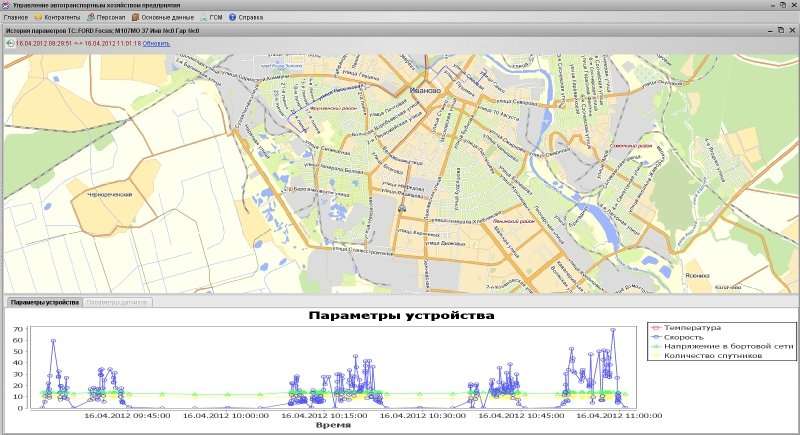Click the vehicle marker on the map

click(x=402, y=211)
